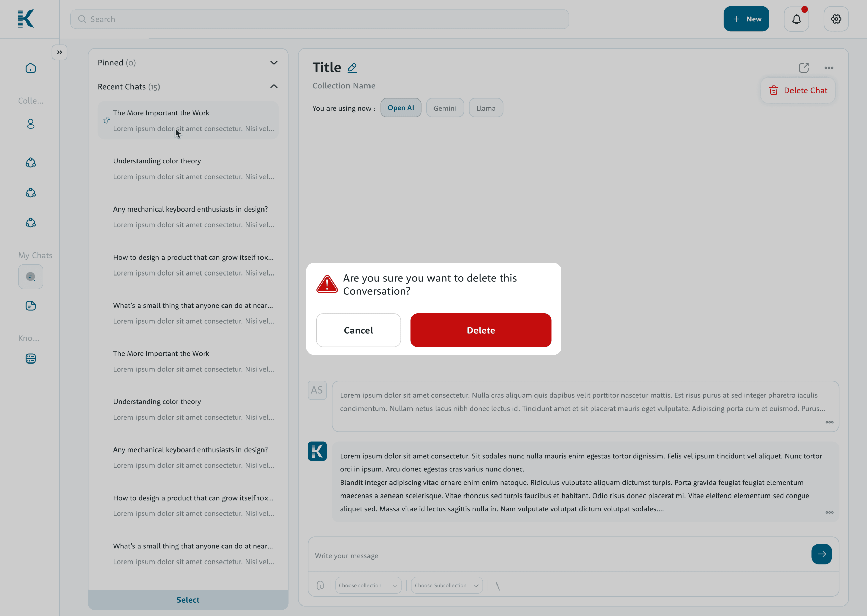Image resolution: width=867 pixels, height=616 pixels.
Task: Open settings gear icon
Action: click(x=836, y=19)
